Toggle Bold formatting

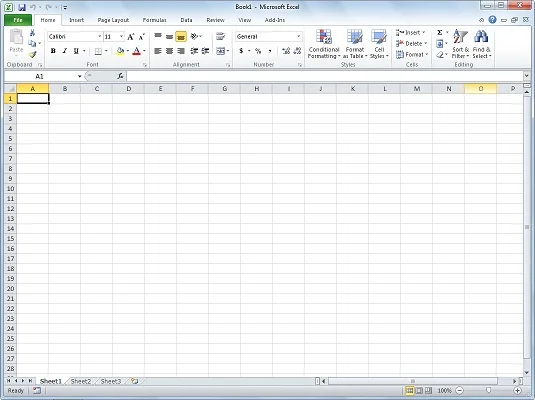click(53, 51)
